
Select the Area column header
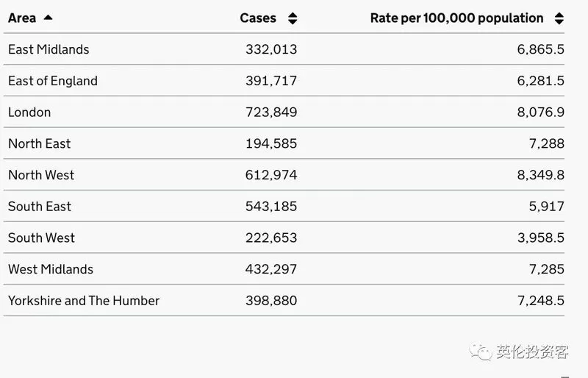tap(22, 18)
